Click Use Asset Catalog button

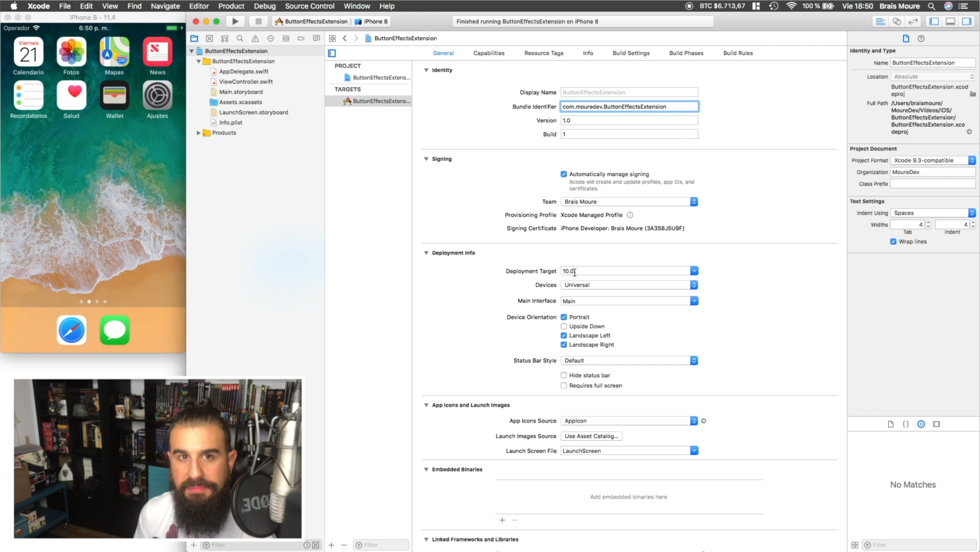click(x=591, y=436)
